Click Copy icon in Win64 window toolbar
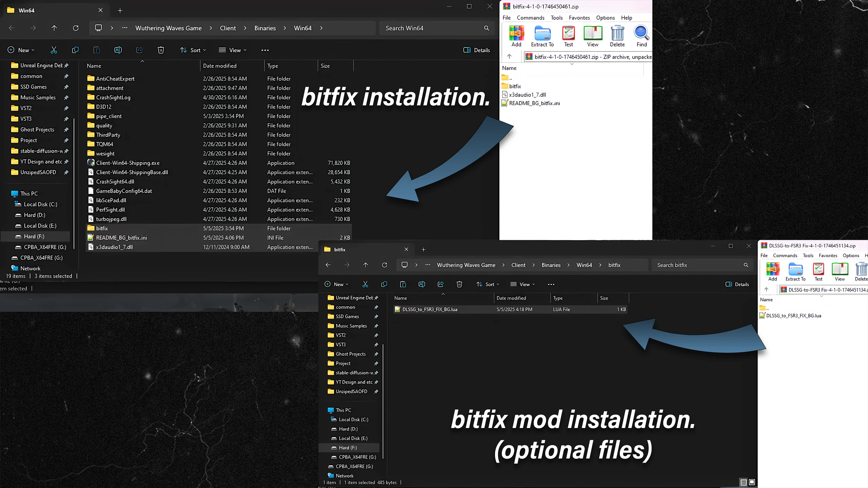This screenshot has height=488, width=868. 75,50
